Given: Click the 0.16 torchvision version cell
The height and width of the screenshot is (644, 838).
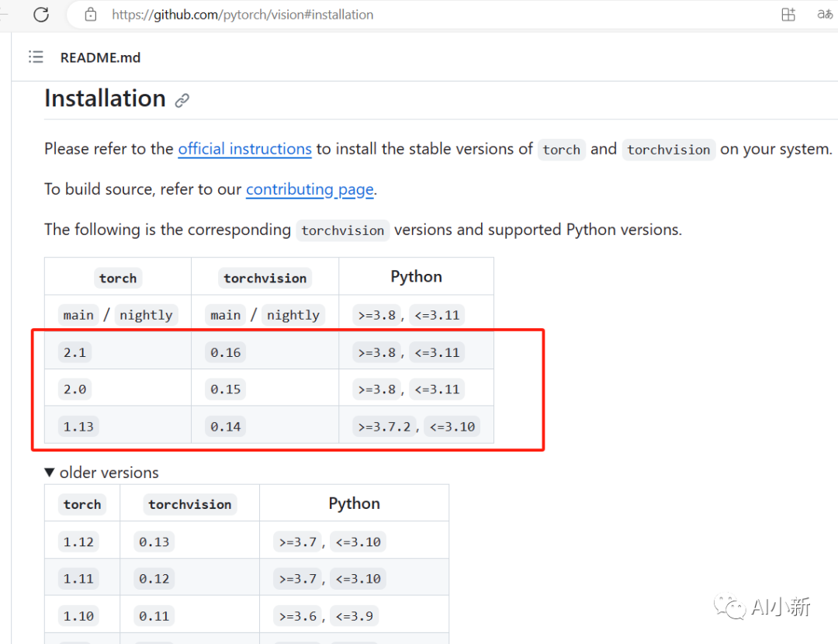Looking at the screenshot, I should coord(226,353).
